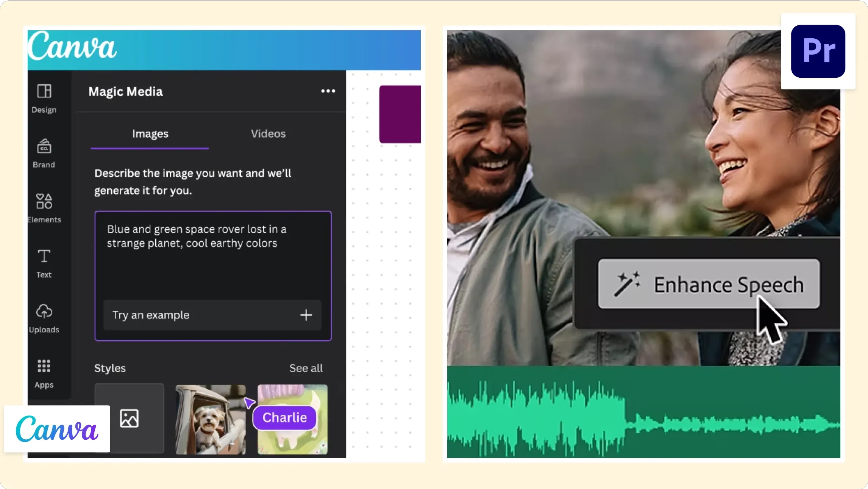Open Magic Media three-dot options menu
Image resolution: width=868 pixels, height=489 pixels.
click(328, 91)
